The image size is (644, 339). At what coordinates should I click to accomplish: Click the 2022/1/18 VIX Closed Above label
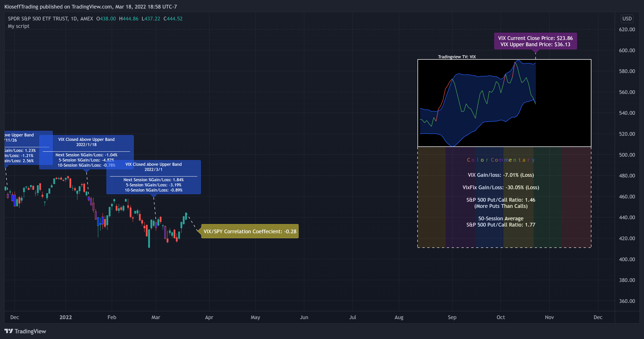point(87,152)
